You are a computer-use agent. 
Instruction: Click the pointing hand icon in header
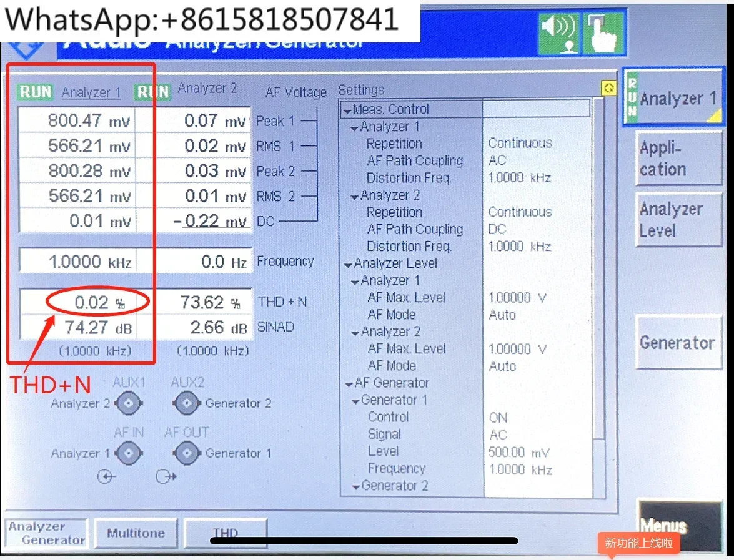(x=602, y=33)
